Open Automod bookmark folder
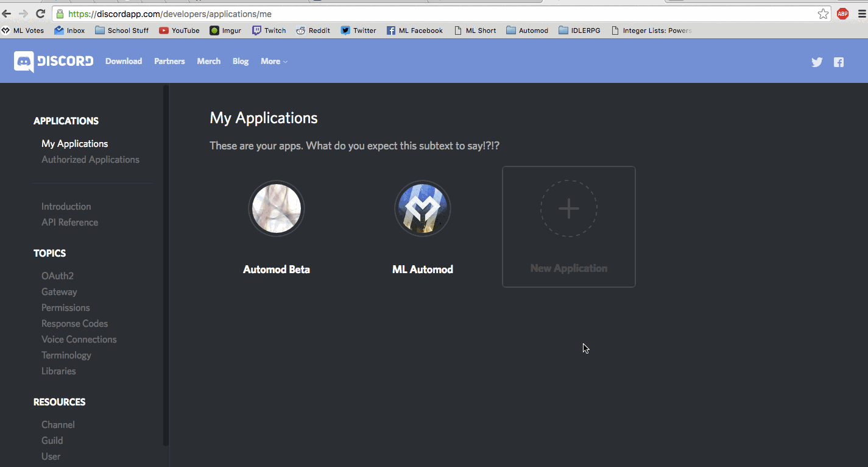The height and width of the screenshot is (467, 868). [528, 30]
